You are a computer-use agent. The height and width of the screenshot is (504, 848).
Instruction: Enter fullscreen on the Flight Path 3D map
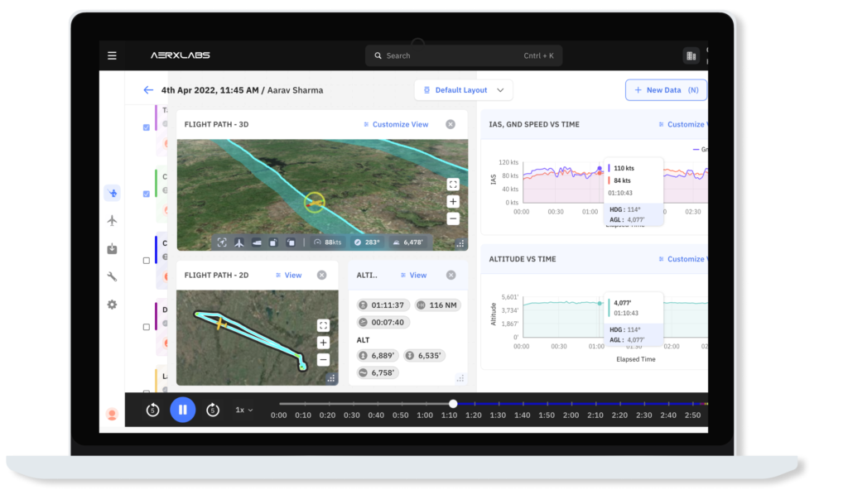(x=453, y=185)
